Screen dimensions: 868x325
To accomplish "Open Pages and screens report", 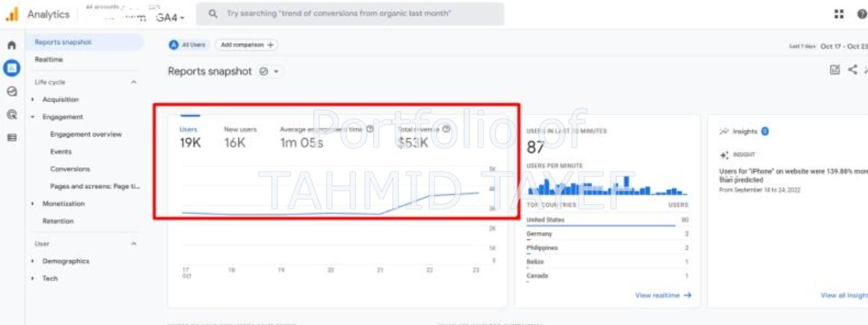I will (x=95, y=187).
